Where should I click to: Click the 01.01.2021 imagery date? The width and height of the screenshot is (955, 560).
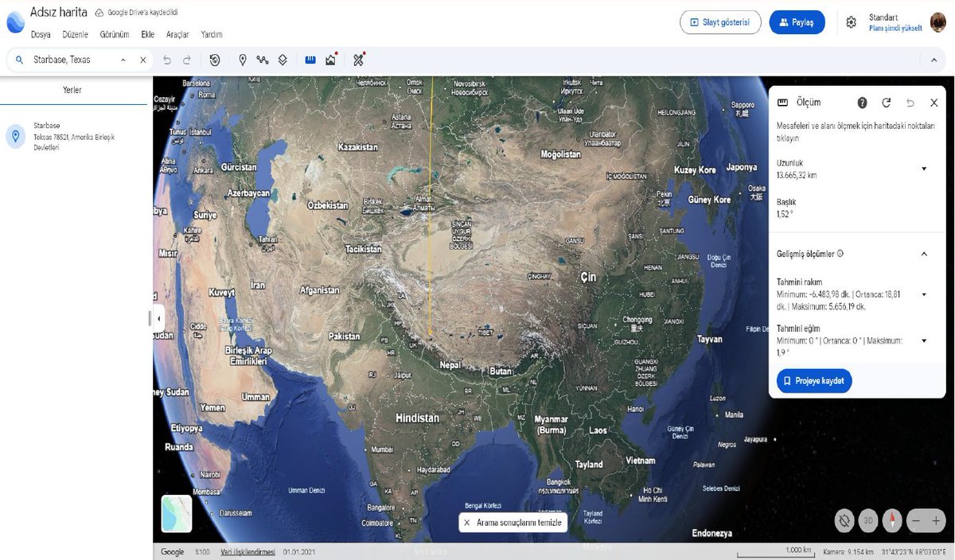pos(298,552)
